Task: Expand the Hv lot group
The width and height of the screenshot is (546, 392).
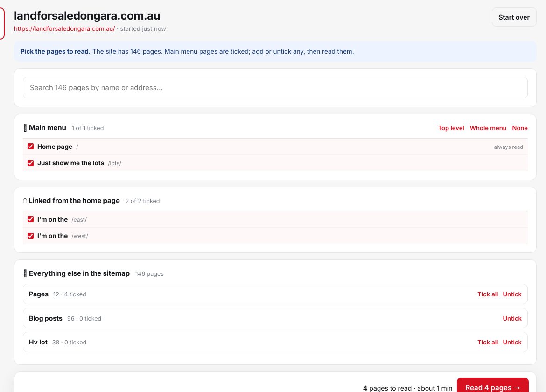Action: coord(275,342)
